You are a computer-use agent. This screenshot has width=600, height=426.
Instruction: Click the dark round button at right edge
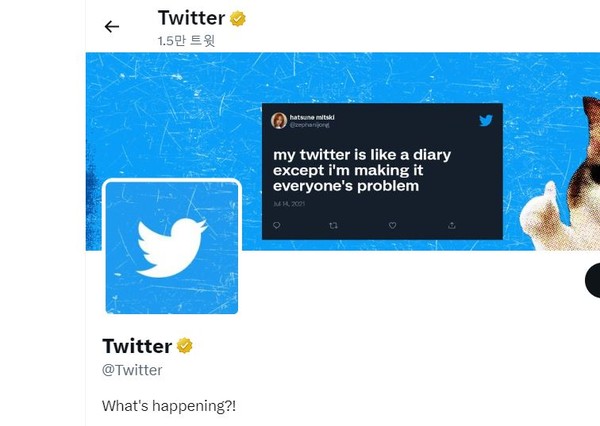point(592,283)
